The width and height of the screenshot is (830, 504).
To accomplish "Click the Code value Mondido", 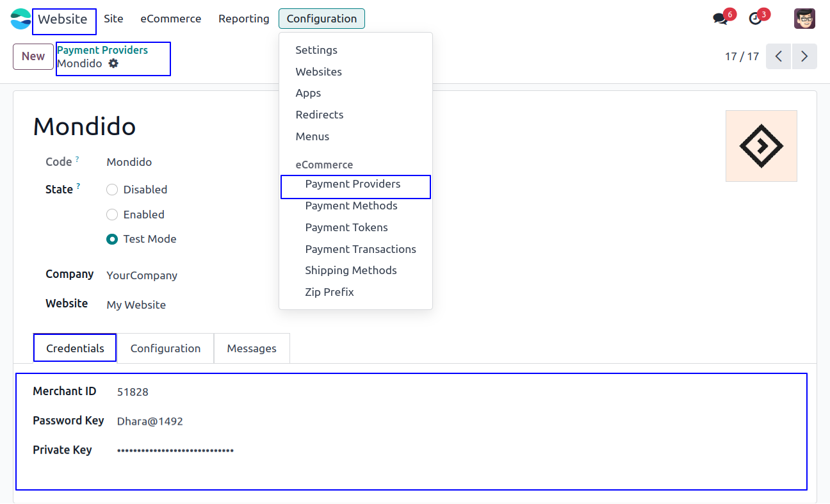I will pos(129,162).
